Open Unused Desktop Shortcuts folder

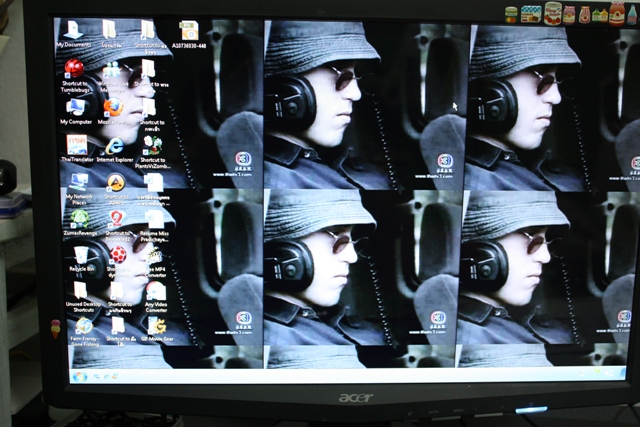(83, 297)
